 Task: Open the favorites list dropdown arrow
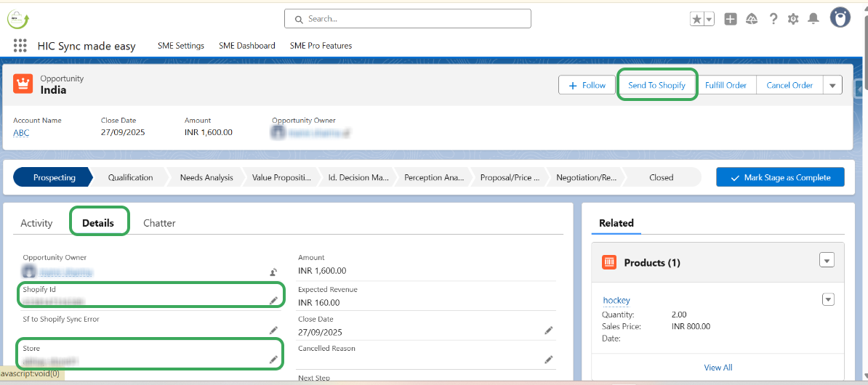(709, 20)
